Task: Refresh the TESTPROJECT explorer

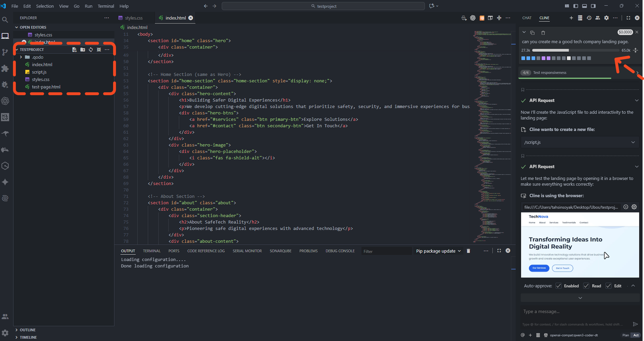Action: tap(91, 50)
